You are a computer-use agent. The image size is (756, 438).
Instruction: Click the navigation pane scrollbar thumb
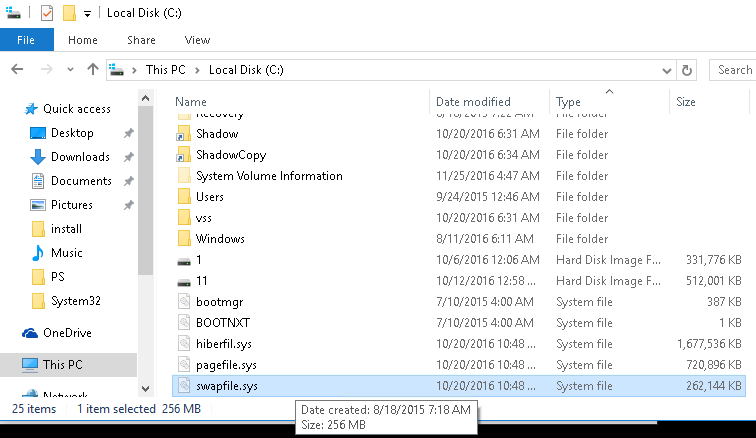pos(146,191)
